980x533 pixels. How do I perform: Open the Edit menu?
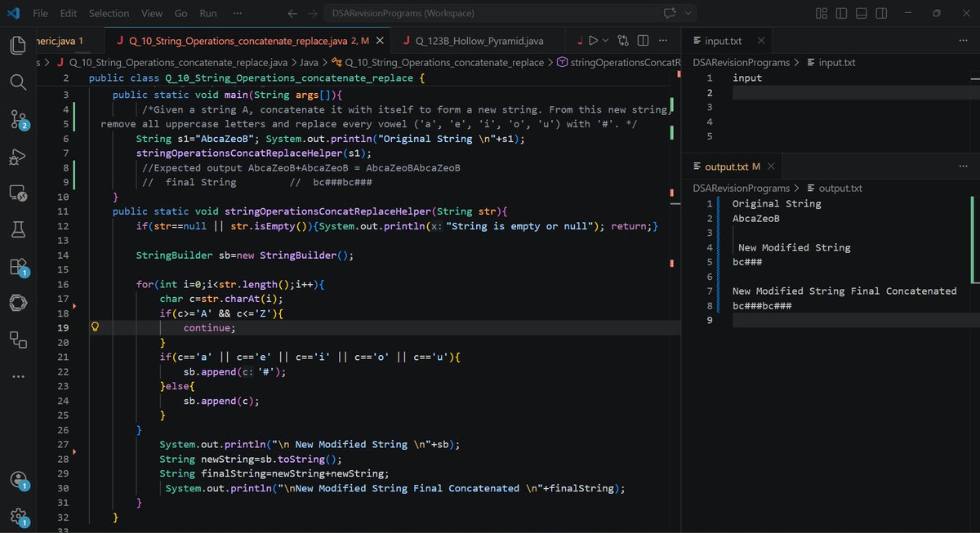coord(69,13)
